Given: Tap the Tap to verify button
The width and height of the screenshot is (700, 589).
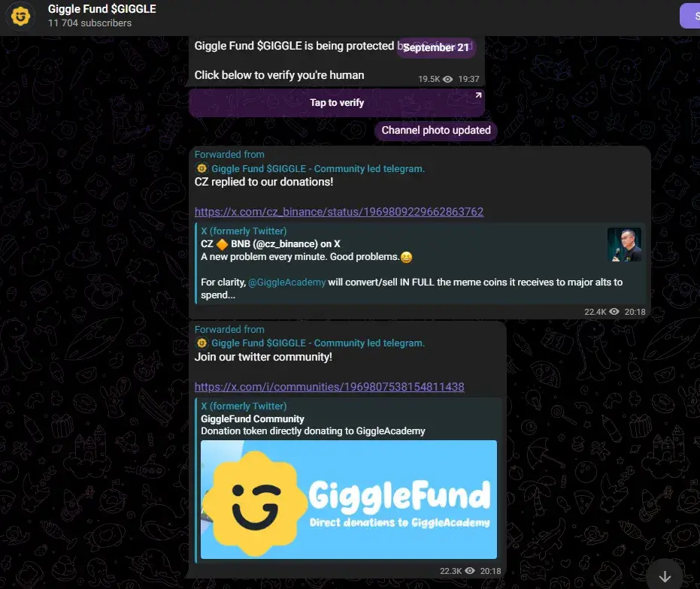Looking at the screenshot, I should point(337,103).
